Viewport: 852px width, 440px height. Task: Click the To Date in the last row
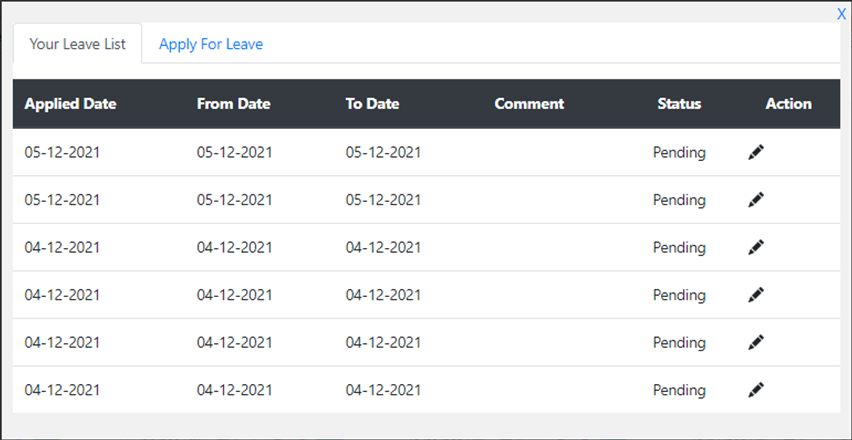[383, 390]
